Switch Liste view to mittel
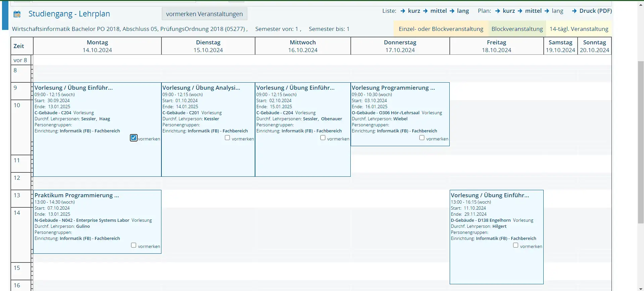 (x=438, y=11)
